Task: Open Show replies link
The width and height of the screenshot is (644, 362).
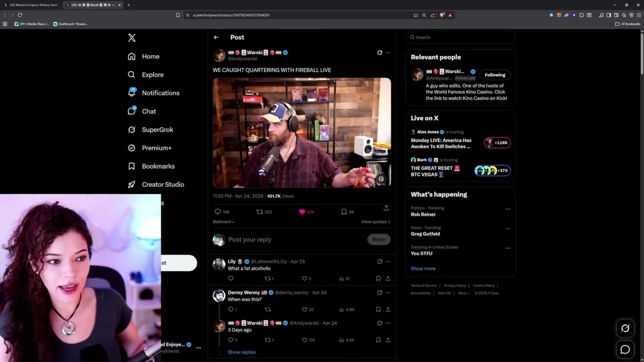Action: (x=242, y=352)
